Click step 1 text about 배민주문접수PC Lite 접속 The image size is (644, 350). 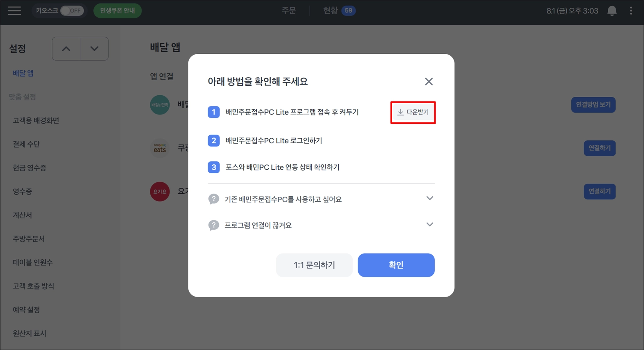292,112
